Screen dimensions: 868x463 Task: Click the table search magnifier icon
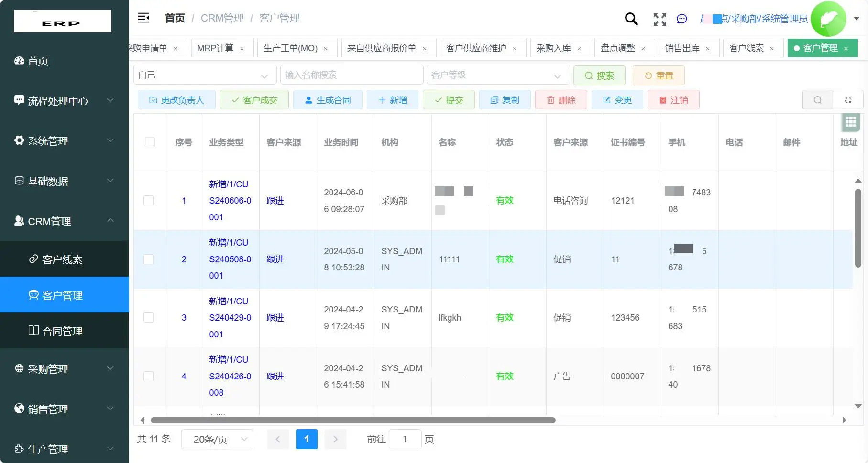(x=817, y=100)
